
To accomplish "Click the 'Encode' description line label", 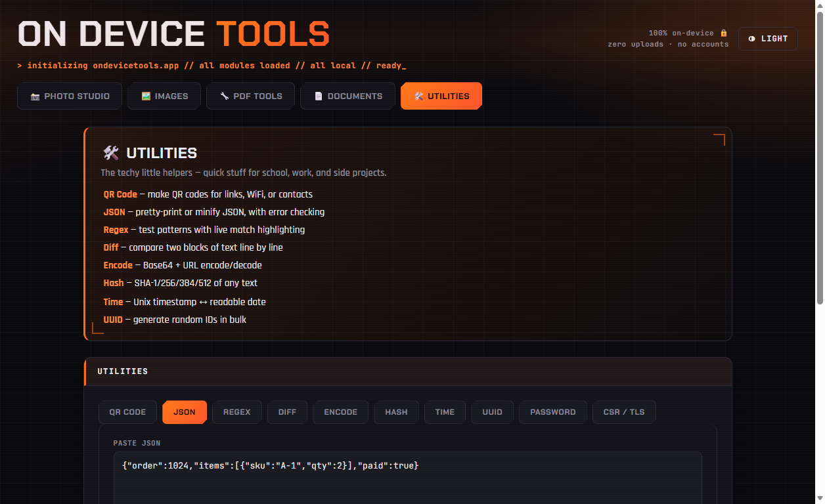I will click(118, 265).
